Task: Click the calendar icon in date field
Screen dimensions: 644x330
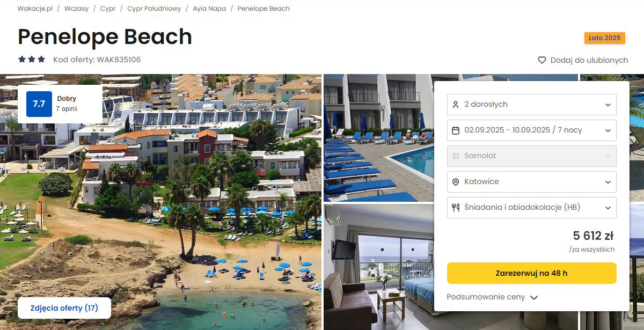Action: tap(456, 130)
